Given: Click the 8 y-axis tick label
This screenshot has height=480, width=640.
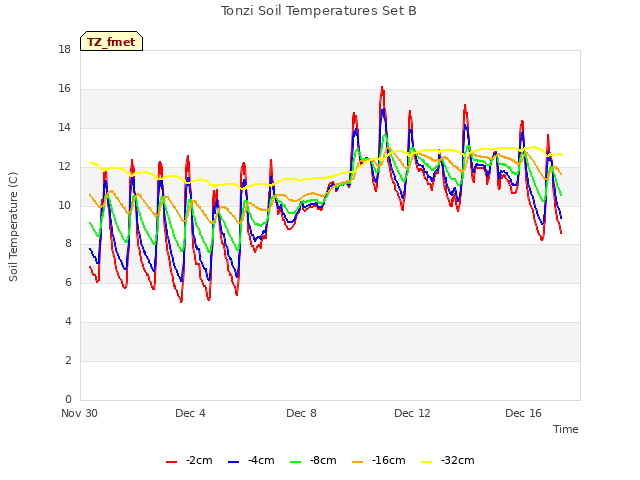Looking at the screenshot, I should [x=68, y=244].
